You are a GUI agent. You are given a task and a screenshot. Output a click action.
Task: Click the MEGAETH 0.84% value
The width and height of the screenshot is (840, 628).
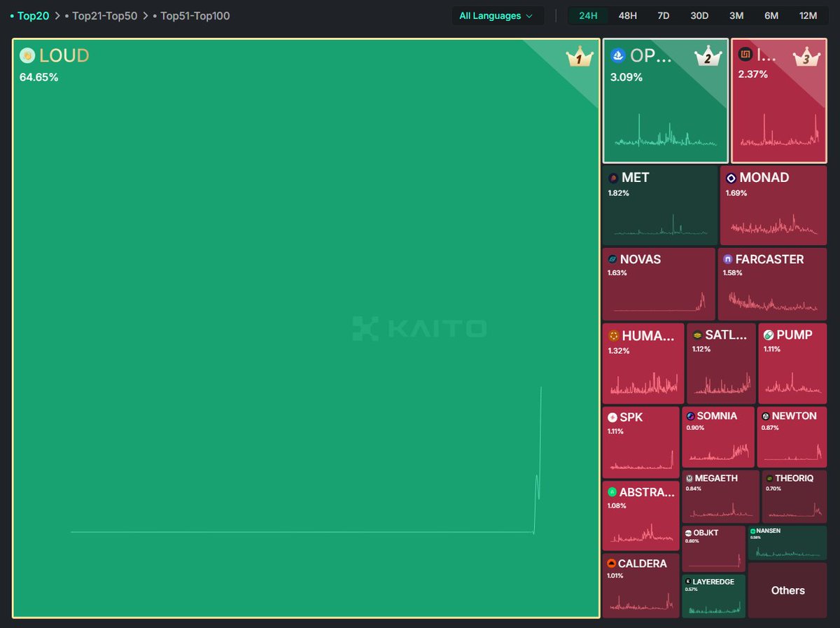point(693,489)
